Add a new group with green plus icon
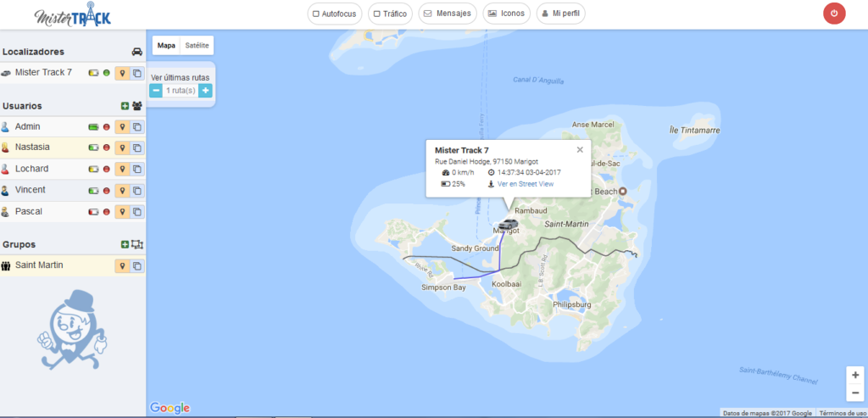The width and height of the screenshot is (868, 418). (x=125, y=244)
